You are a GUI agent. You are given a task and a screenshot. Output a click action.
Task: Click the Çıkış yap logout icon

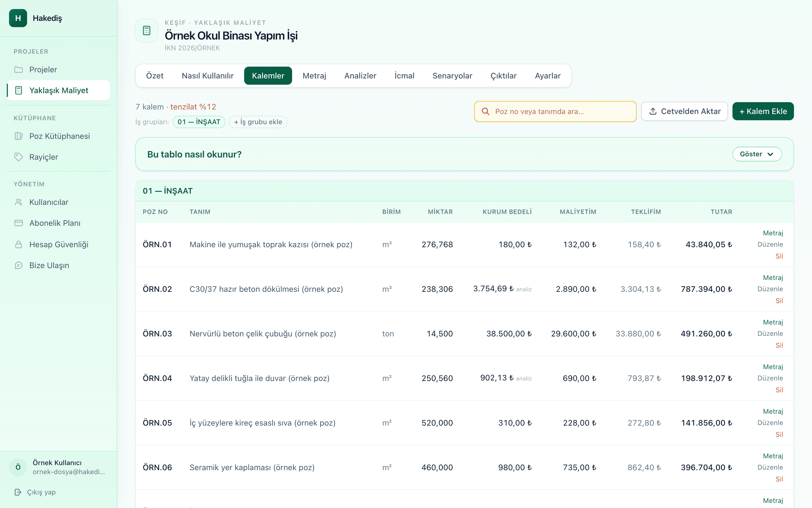click(x=18, y=492)
